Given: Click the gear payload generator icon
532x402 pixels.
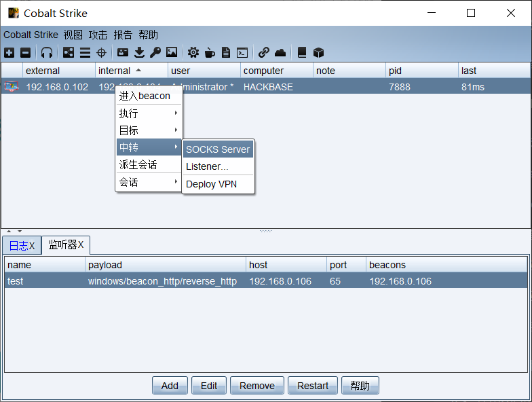Looking at the screenshot, I should click(x=193, y=52).
